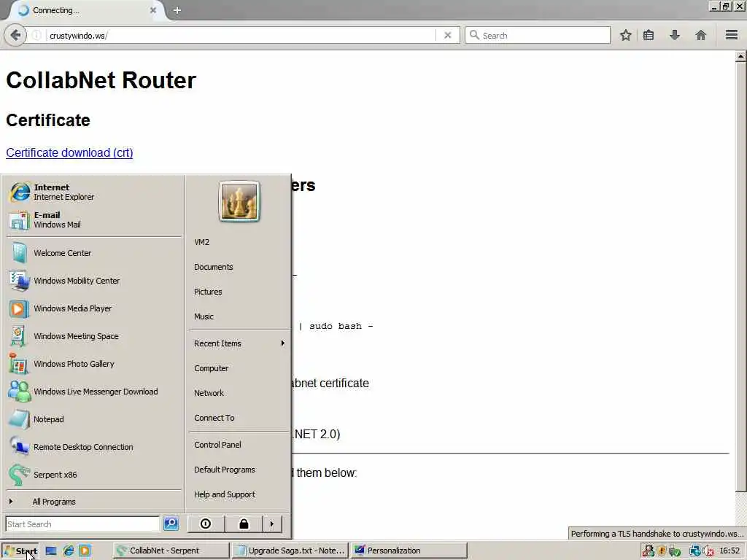Stop page loading with X button
This screenshot has height=560, width=747.
[447, 35]
